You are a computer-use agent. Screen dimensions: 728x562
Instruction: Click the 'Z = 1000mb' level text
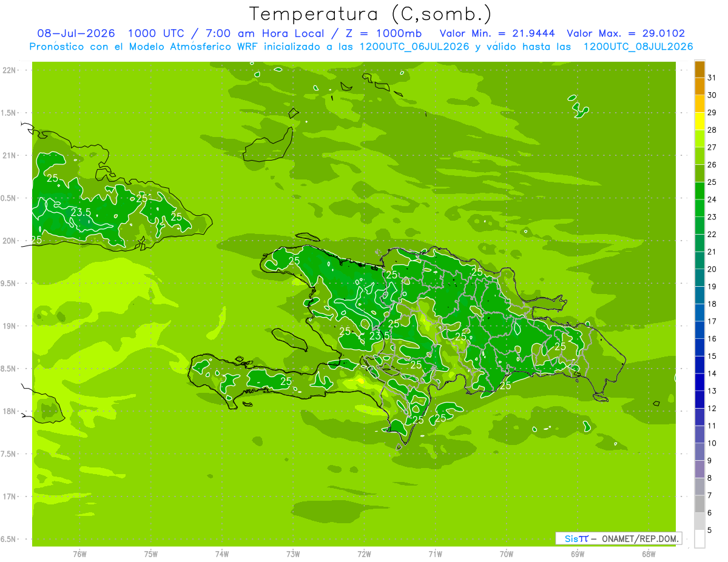[x=383, y=33]
